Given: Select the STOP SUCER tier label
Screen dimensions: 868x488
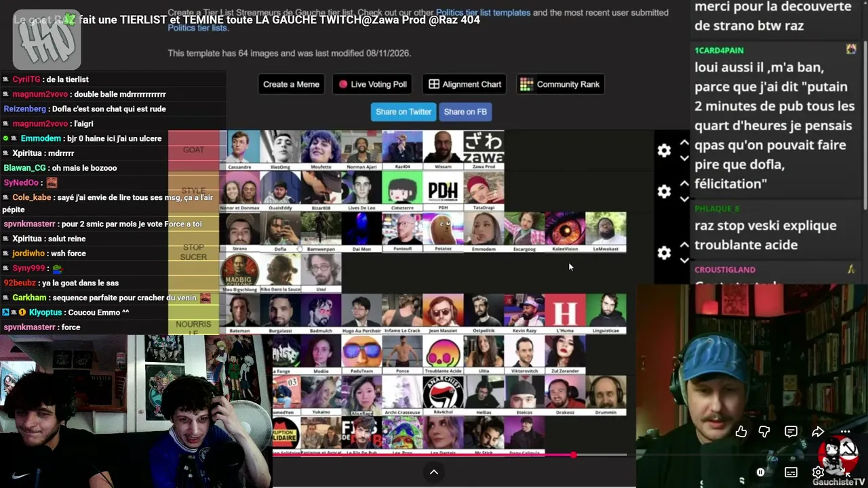Looking at the screenshot, I should pyautogui.click(x=193, y=252).
